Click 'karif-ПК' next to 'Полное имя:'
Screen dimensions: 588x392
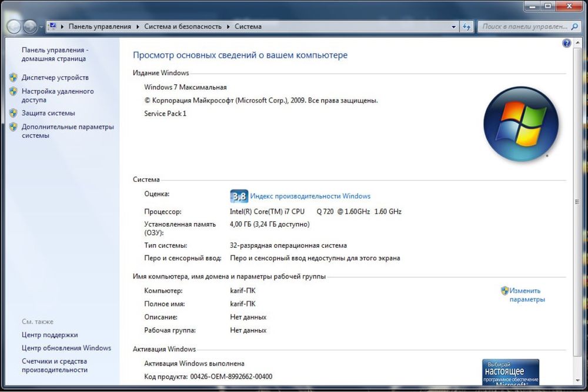[x=243, y=304]
